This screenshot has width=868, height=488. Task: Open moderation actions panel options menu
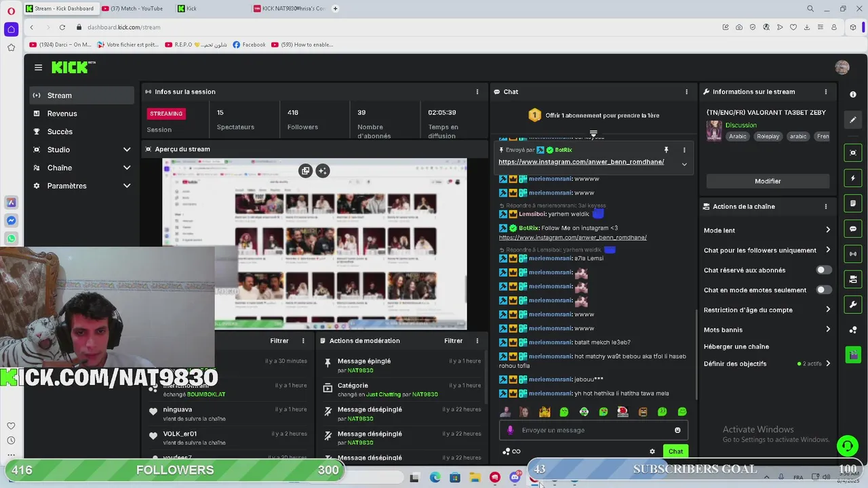coord(477,341)
